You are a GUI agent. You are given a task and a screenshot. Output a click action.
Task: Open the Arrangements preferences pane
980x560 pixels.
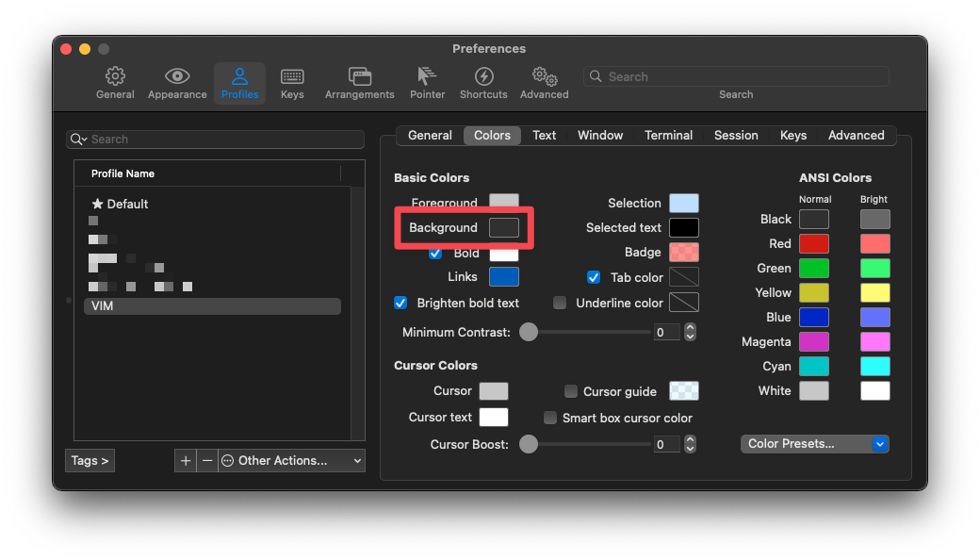pos(359,83)
